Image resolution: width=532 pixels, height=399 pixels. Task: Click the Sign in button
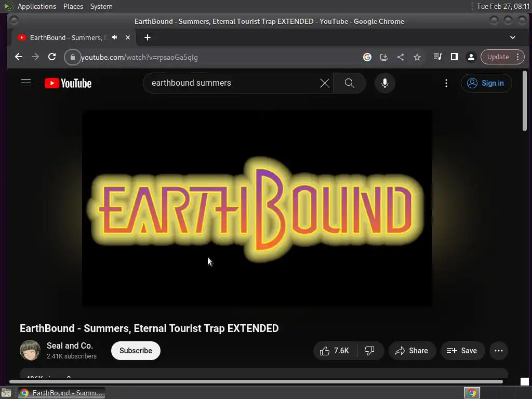[486, 83]
